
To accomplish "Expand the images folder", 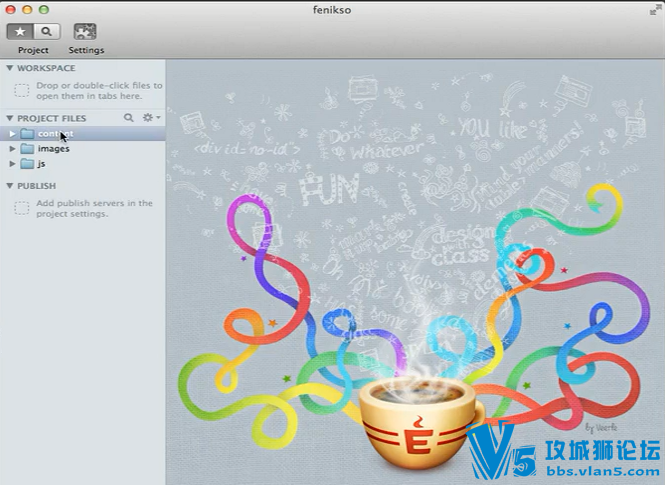I will [x=12, y=148].
